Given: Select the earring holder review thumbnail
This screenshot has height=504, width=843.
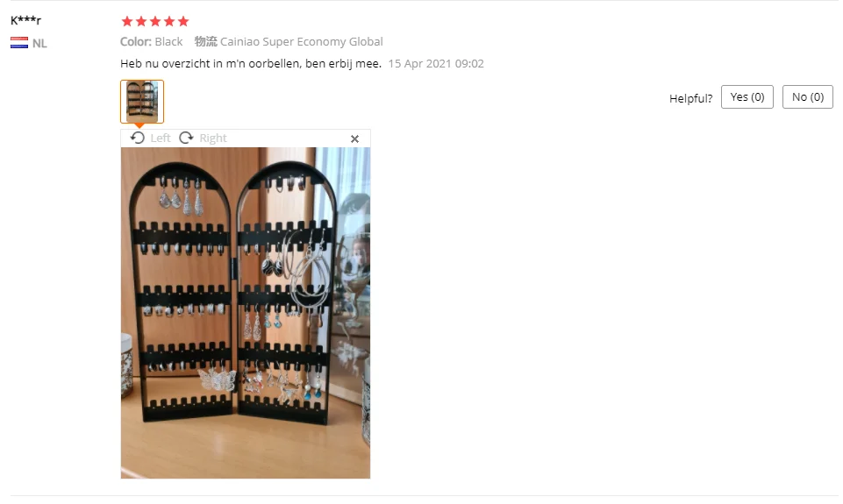Looking at the screenshot, I should pyautogui.click(x=142, y=102).
